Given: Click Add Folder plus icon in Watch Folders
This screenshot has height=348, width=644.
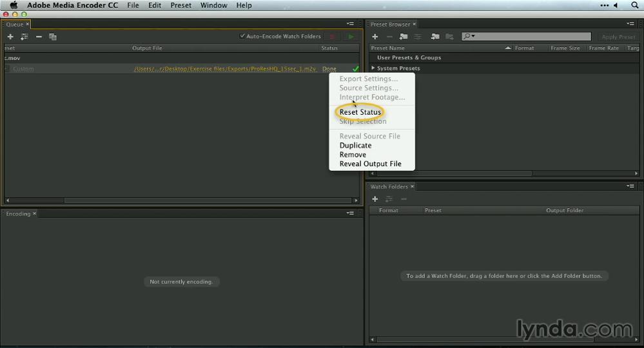Looking at the screenshot, I should (375, 199).
